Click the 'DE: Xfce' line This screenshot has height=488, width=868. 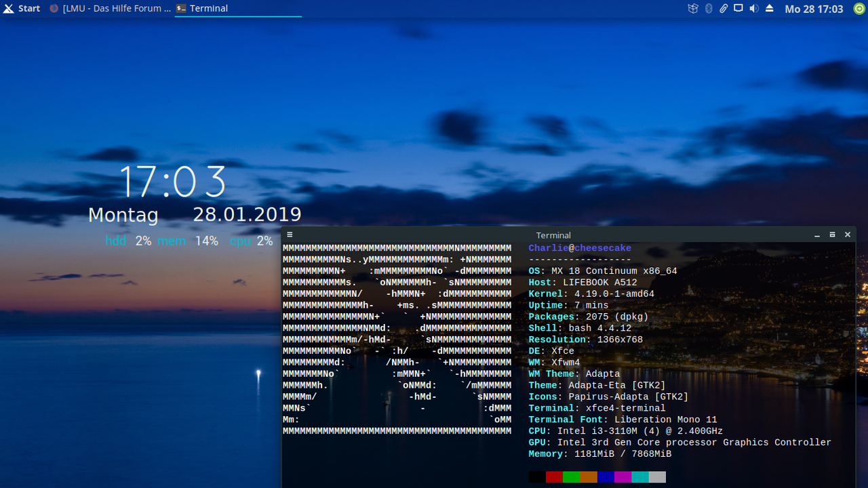tap(551, 351)
